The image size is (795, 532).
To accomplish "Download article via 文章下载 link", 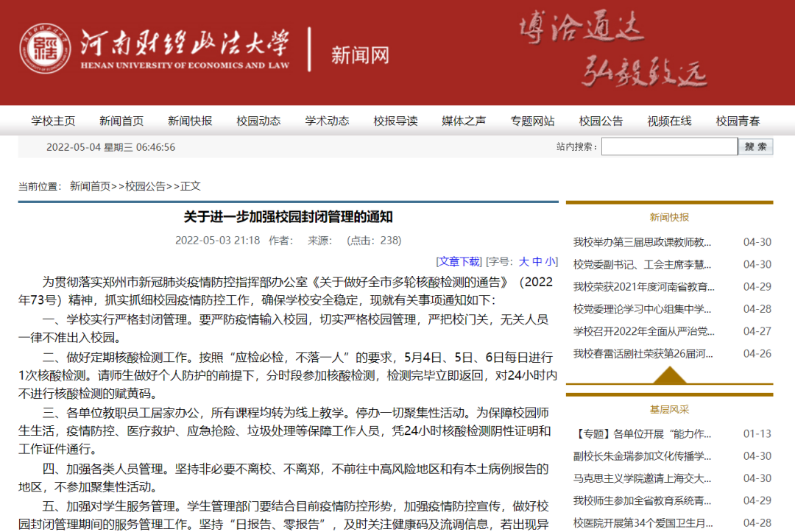I will pyautogui.click(x=459, y=261).
